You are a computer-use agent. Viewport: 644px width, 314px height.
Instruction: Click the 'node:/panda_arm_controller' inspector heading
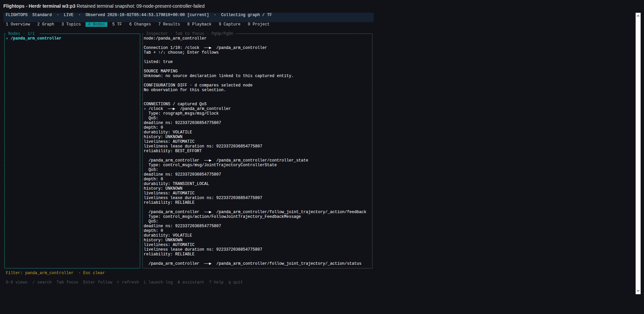click(175, 38)
